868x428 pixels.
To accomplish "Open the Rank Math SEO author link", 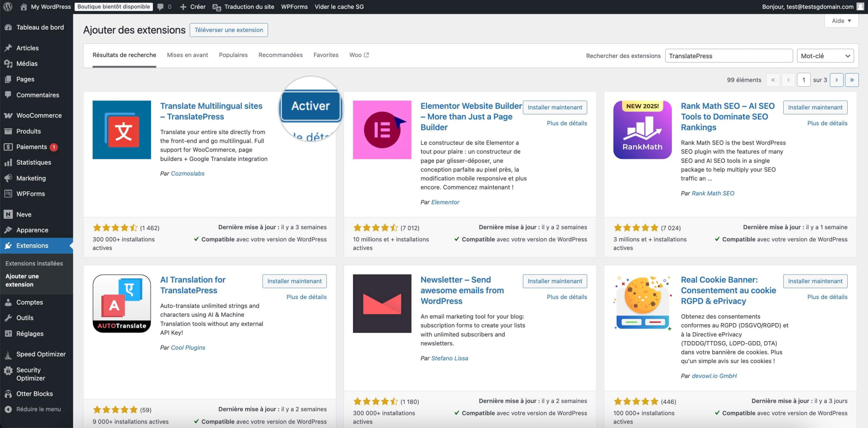I will pyautogui.click(x=713, y=193).
